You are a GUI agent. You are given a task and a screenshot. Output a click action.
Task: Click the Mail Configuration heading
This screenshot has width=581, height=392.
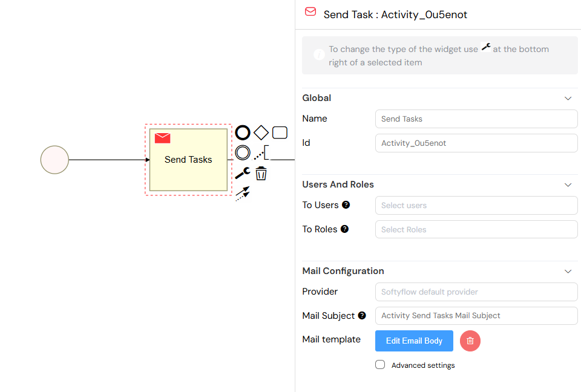(x=343, y=271)
